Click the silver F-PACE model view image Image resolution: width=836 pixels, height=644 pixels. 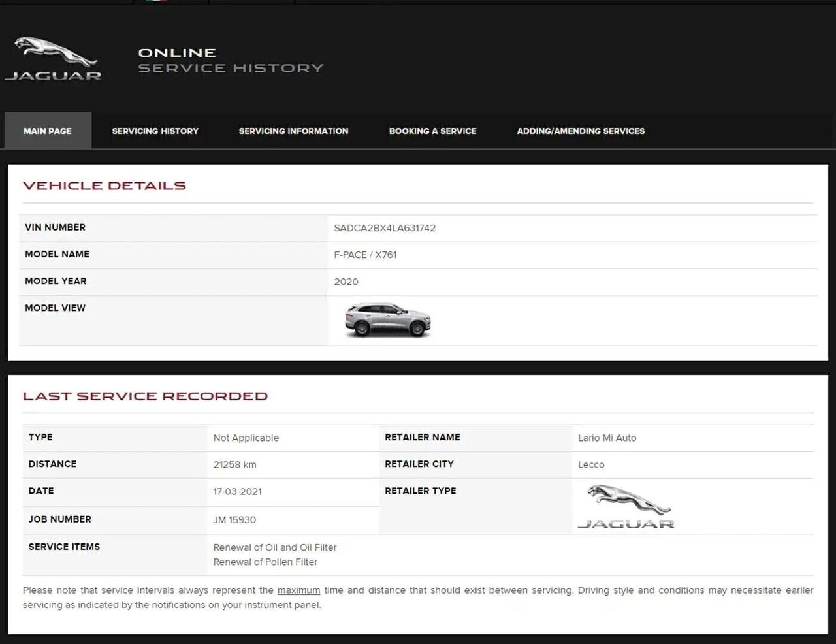[x=387, y=319]
